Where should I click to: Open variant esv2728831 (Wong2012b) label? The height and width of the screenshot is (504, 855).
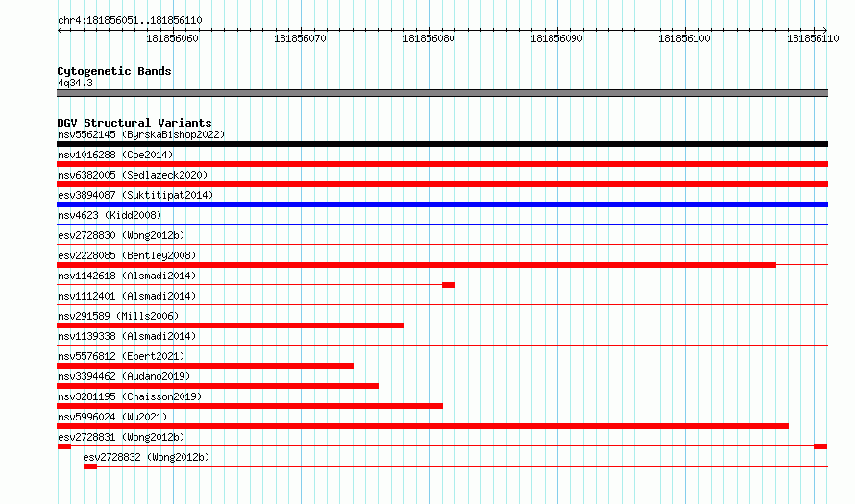(x=121, y=437)
